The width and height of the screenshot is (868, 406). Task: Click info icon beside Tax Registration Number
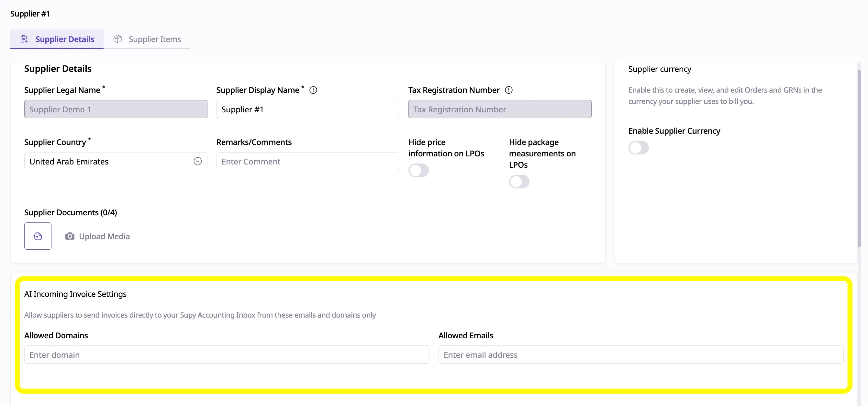(x=508, y=90)
